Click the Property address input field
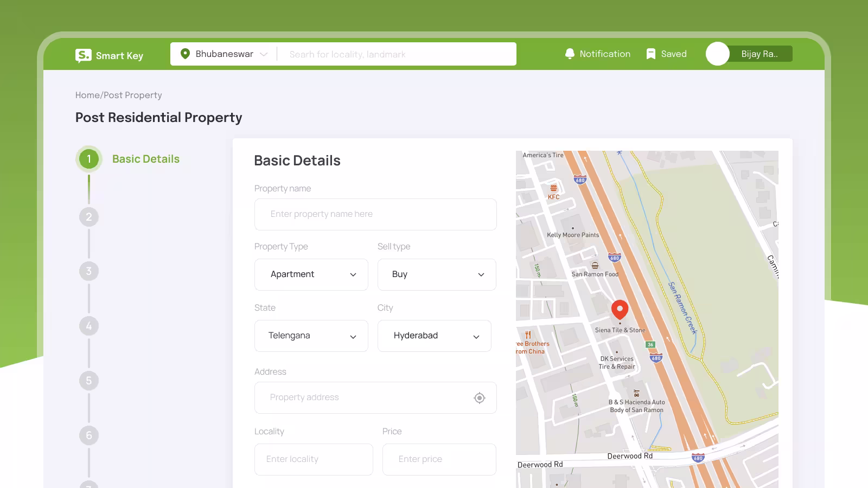This screenshot has width=868, height=488. coord(375,397)
